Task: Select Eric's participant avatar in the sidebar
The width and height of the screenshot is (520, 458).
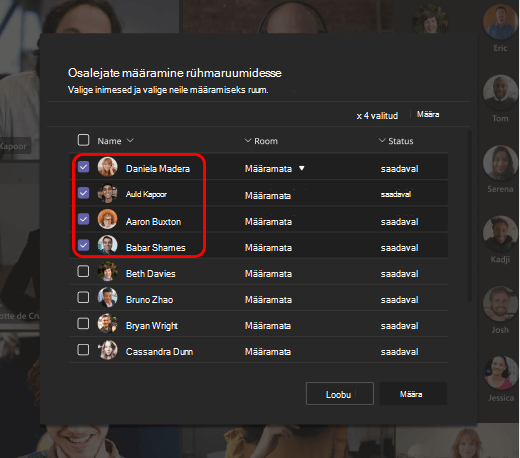Action: click(500, 23)
